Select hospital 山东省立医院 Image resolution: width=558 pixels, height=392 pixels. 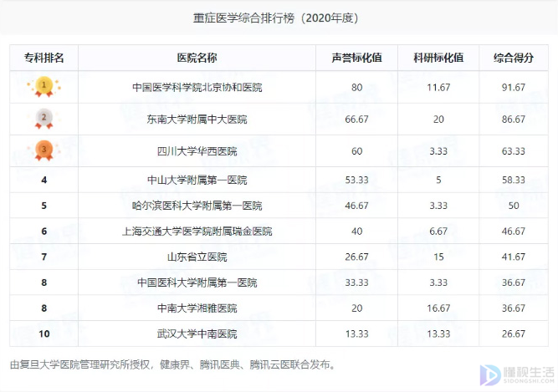click(197, 257)
